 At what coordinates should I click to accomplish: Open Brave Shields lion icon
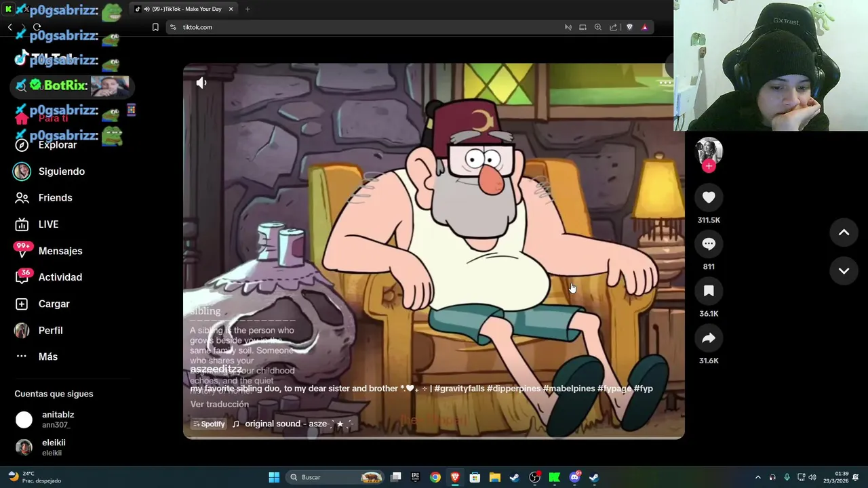tap(629, 27)
